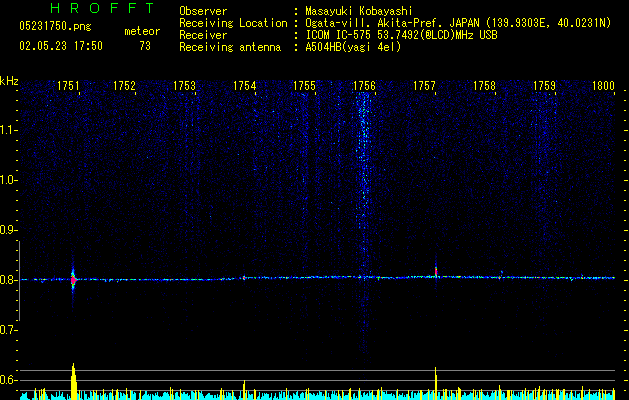This screenshot has height=400, width=629.
Task: Click the observer name Masayuki Kobayashi
Action: [359, 11]
